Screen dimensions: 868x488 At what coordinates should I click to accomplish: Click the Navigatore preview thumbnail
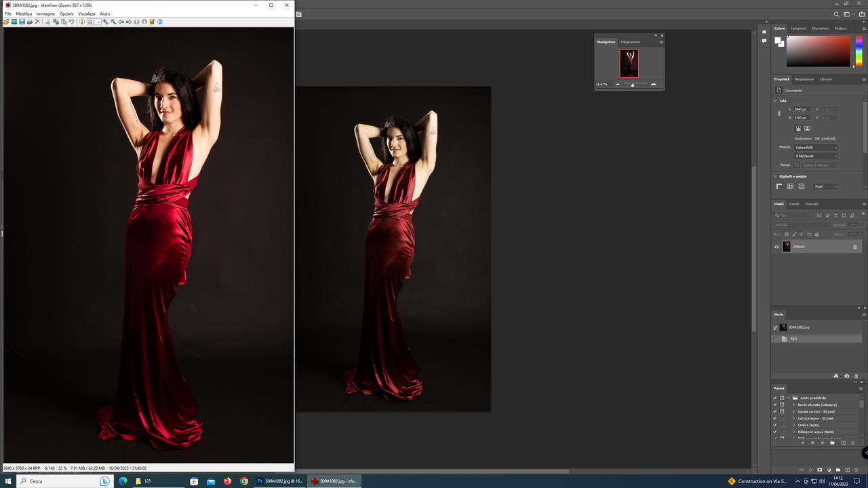coord(629,63)
